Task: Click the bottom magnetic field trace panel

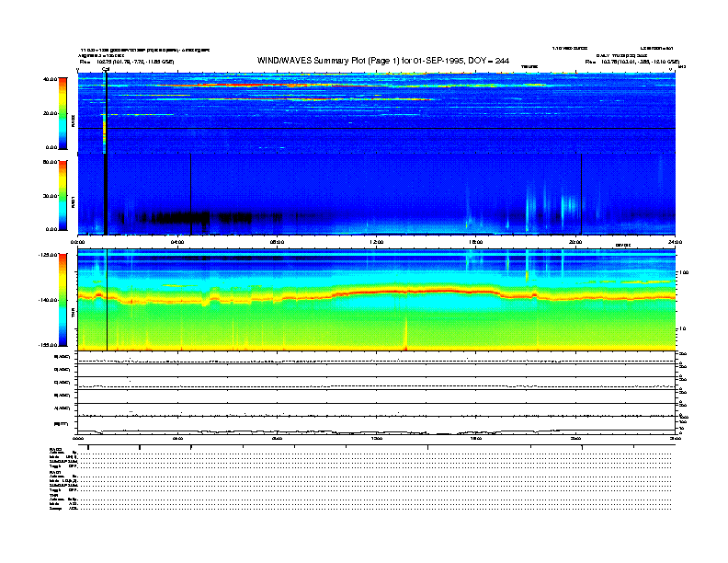Action: pos(377,425)
